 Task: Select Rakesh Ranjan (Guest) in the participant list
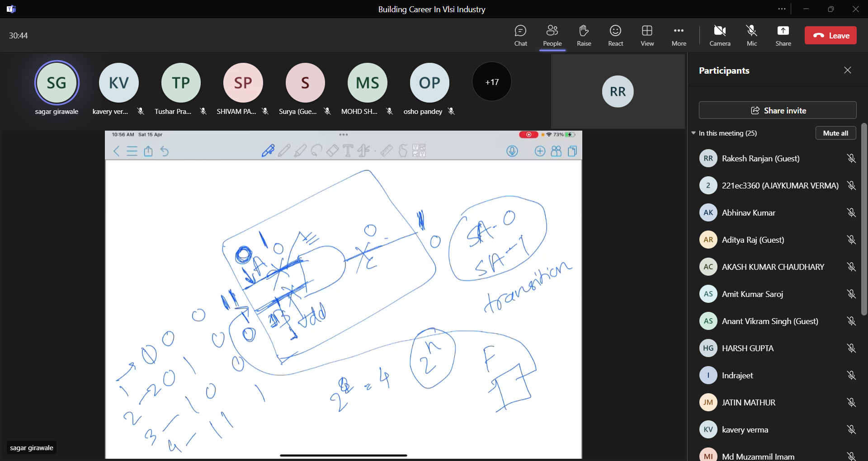click(760, 159)
